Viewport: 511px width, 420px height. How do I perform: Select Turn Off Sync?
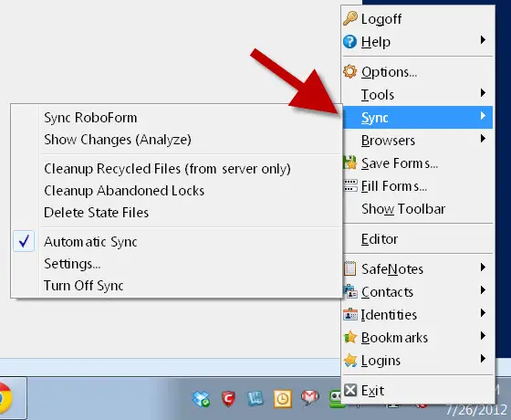click(x=84, y=286)
